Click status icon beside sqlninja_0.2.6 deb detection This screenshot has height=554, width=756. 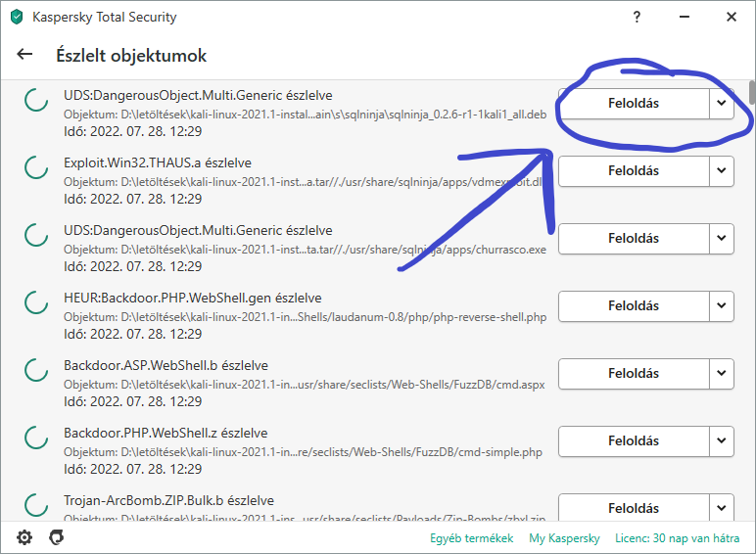point(36,100)
